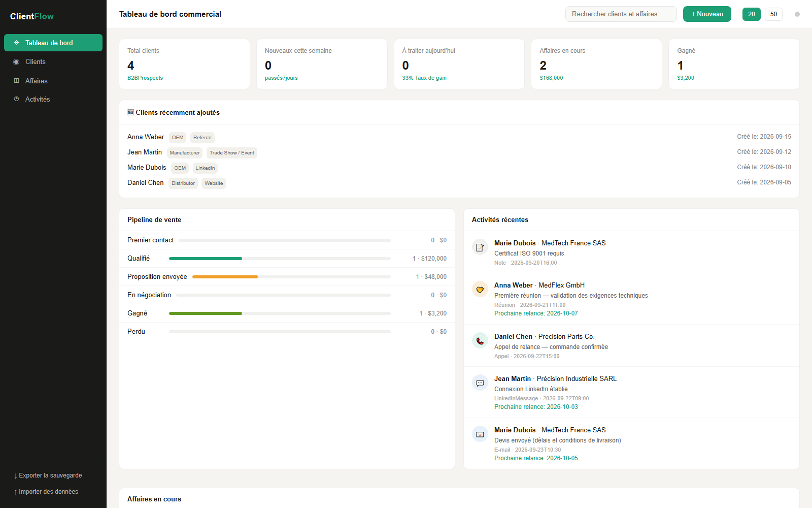Click the Tableau de bord diamond icon
Screen dimensions: 812x508
tap(16, 43)
